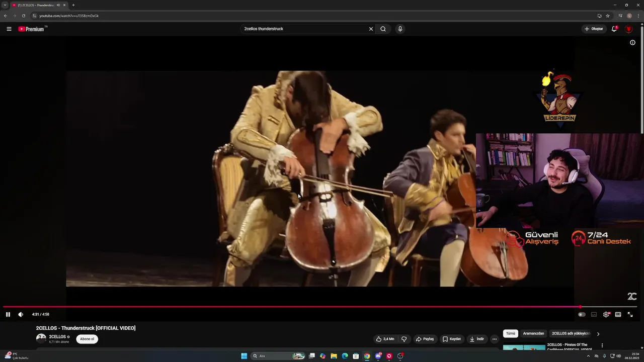Open taskbar clock showing 21:34
This screenshot has height=362, width=644.
coord(631,356)
